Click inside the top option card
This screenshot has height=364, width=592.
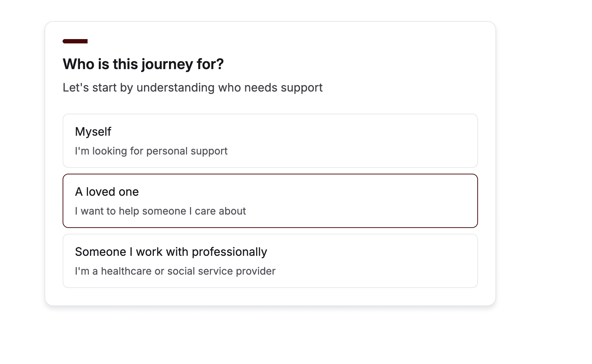pos(271,141)
